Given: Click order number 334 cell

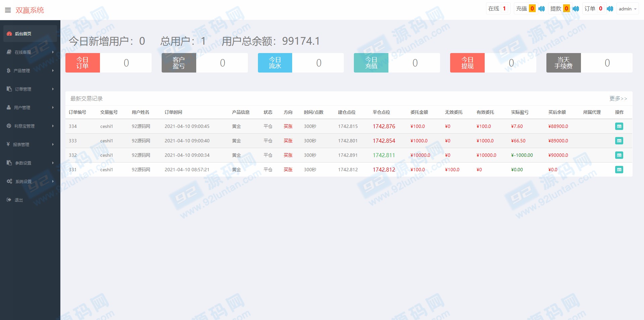Looking at the screenshot, I should coord(73,126).
